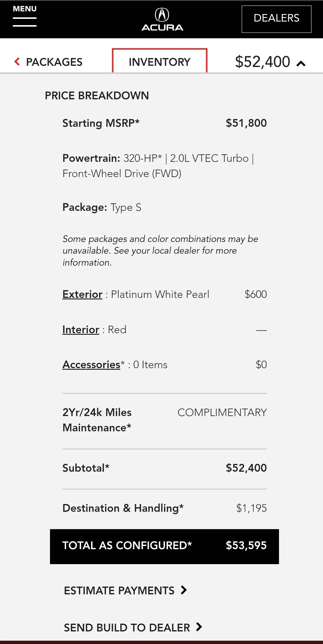Go back to PACKAGES step
This screenshot has width=323, height=644.
click(54, 62)
